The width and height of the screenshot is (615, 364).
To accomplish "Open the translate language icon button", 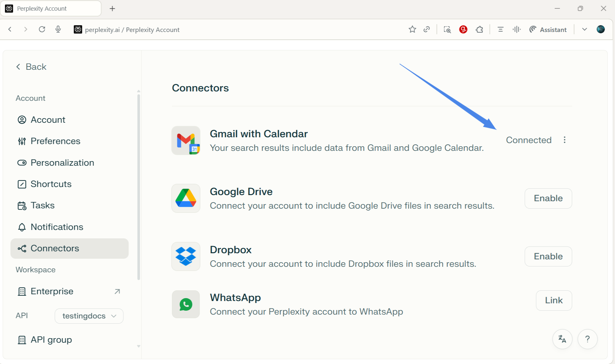I will 562,339.
